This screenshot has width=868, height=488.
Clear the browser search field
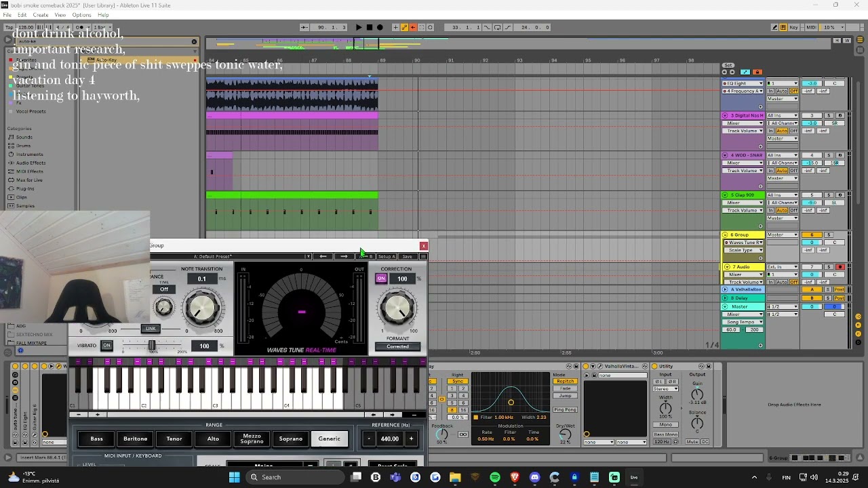(194, 41)
